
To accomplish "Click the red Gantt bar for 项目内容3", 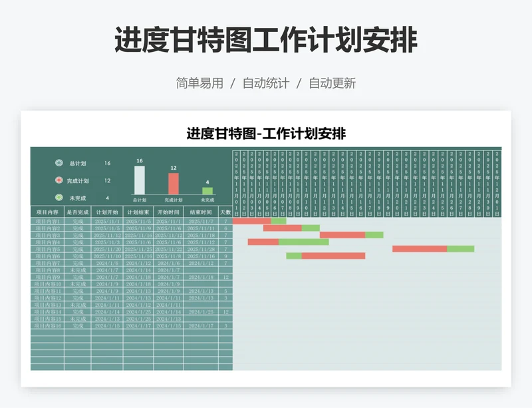I will tap(342, 235).
